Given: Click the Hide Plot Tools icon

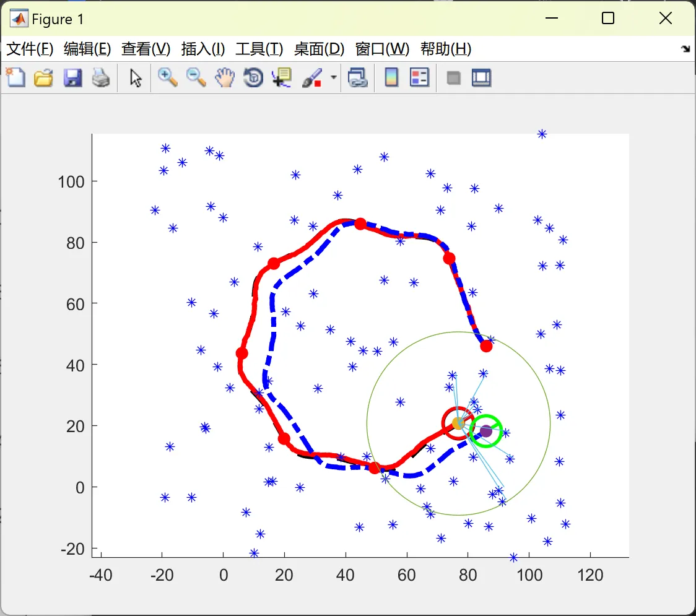Looking at the screenshot, I should [x=453, y=78].
